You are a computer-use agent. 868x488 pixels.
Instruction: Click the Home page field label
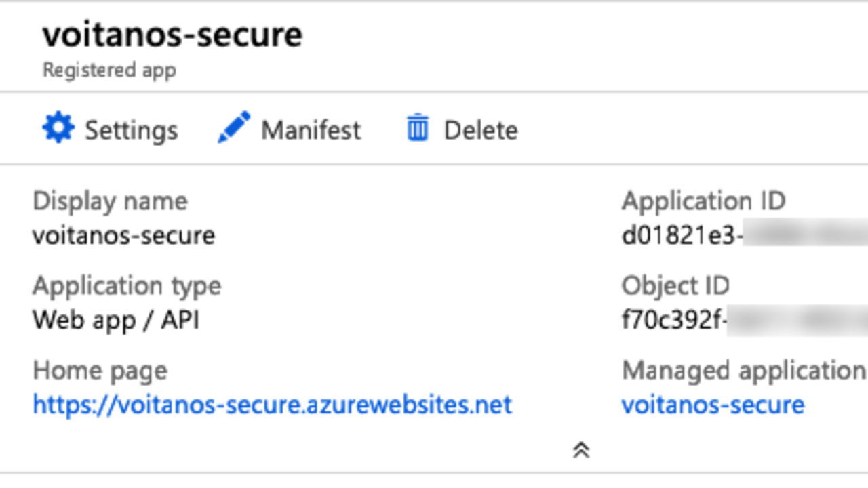[x=100, y=370]
